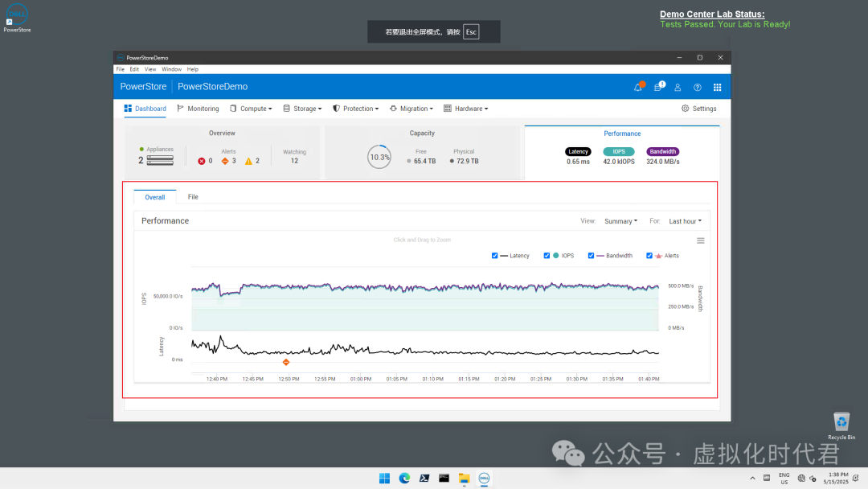Select the Capacity card

[x=422, y=152]
